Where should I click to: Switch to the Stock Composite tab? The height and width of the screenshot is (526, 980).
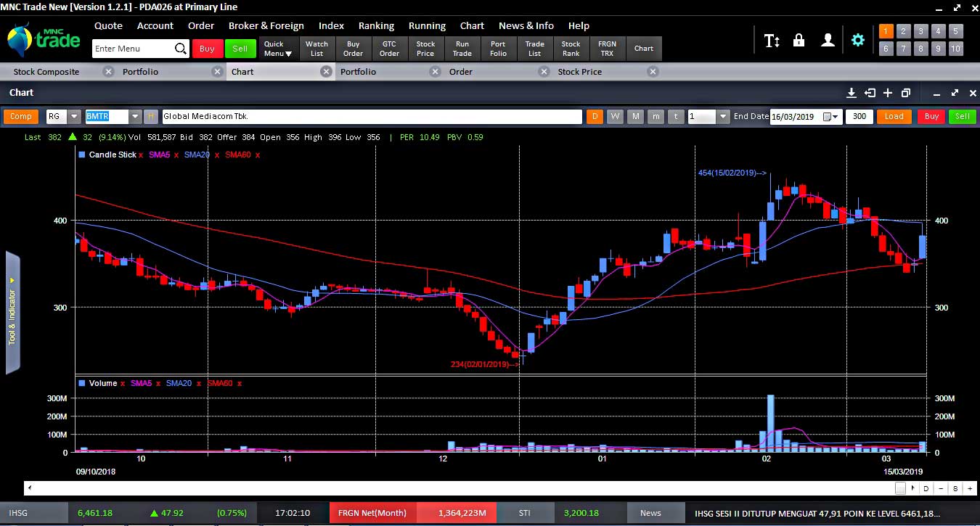coord(46,72)
